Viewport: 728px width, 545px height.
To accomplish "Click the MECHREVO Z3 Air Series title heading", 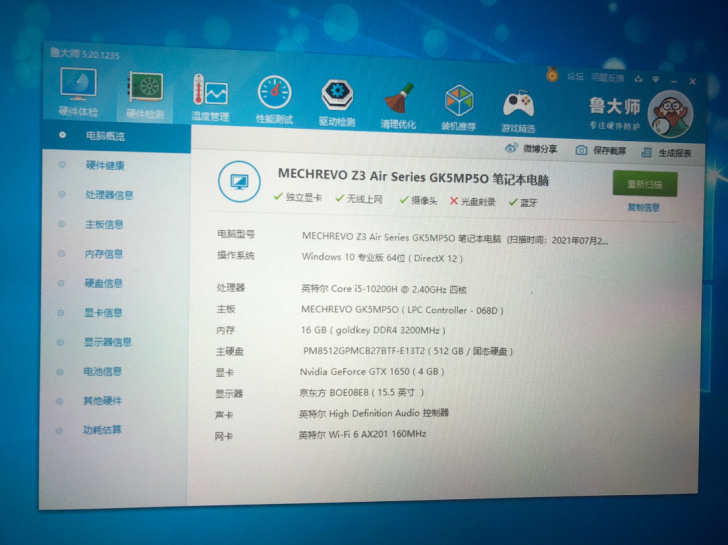I will [x=413, y=177].
